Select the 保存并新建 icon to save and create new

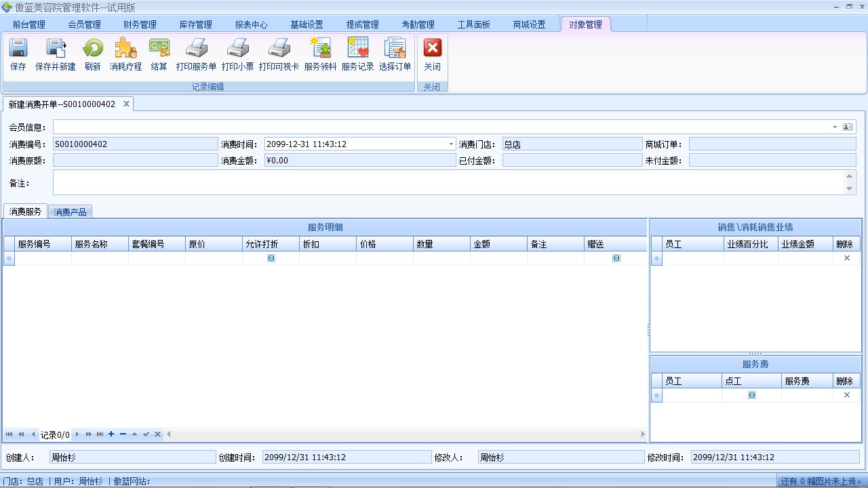[54, 54]
